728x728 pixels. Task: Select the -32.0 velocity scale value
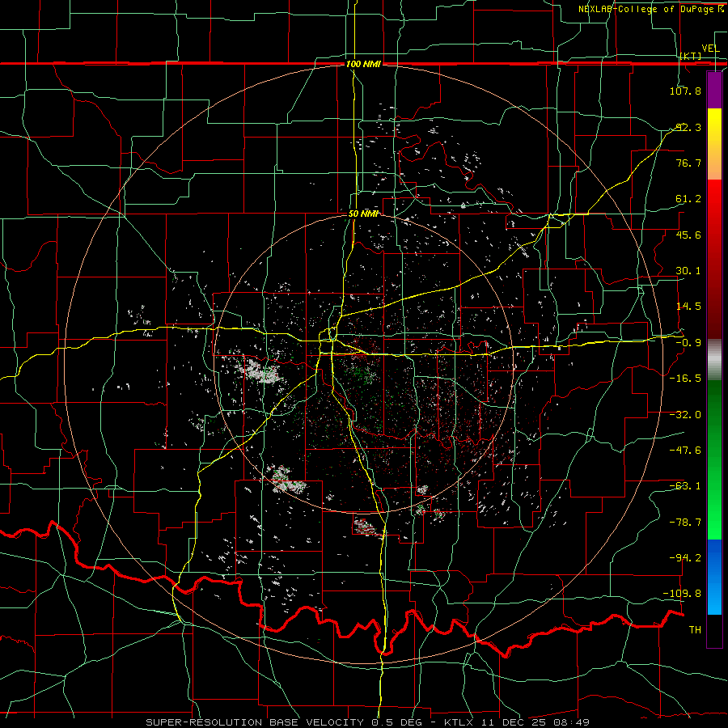(685, 415)
